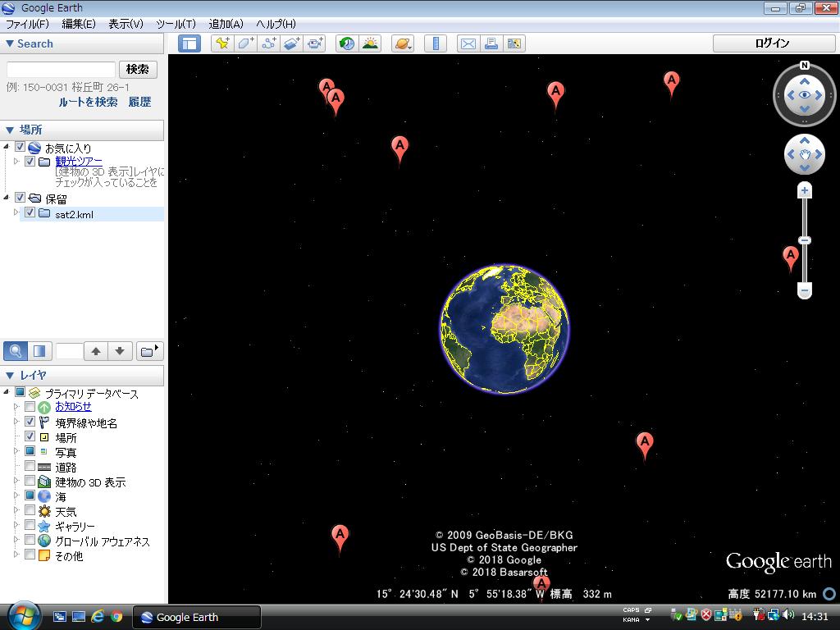Uncheck the sat2.kml checkbox
This screenshot has height=630, width=840.
pyautogui.click(x=30, y=214)
